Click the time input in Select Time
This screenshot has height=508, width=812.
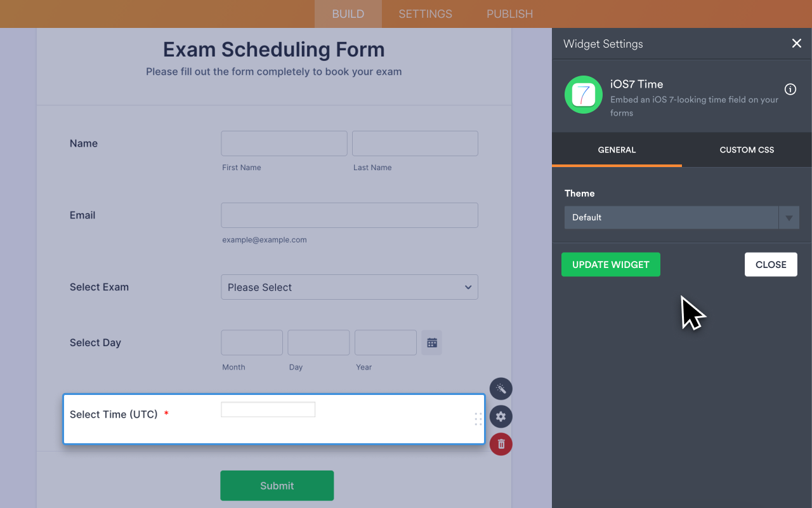268,409
